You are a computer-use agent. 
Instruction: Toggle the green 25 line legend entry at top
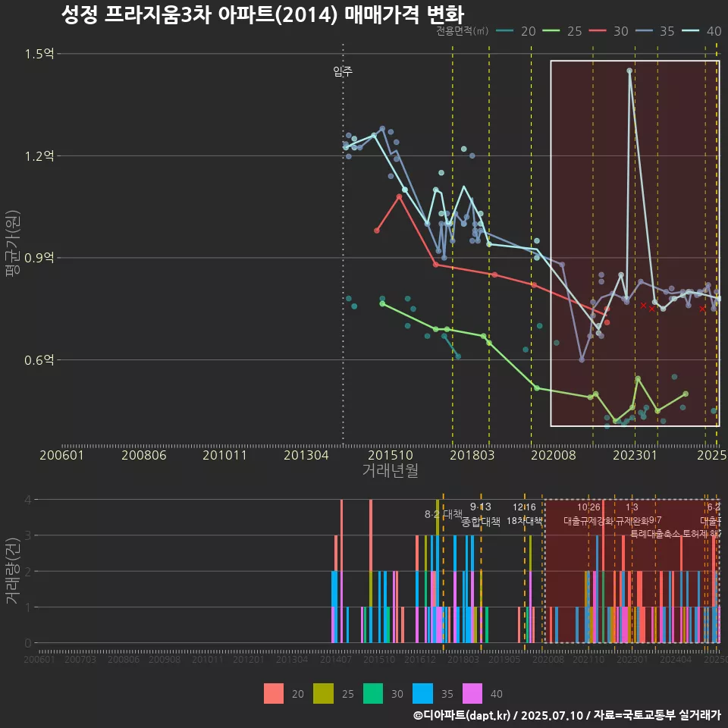pos(562,31)
